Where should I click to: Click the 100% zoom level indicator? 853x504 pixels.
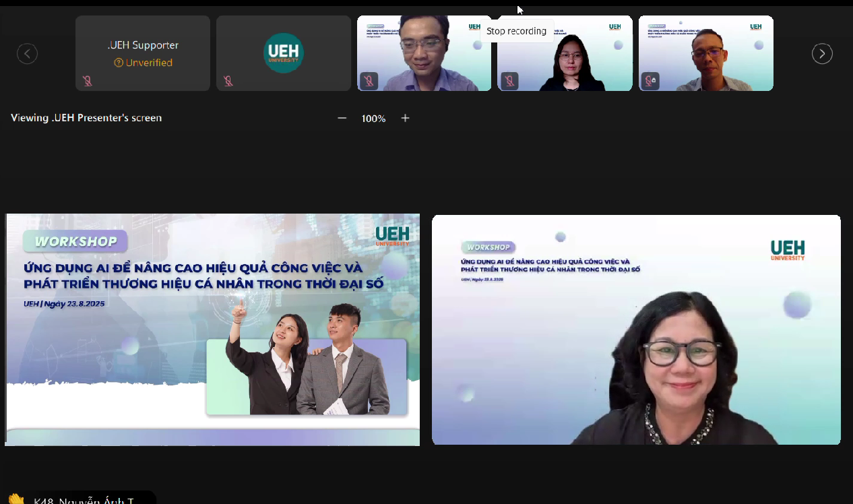(x=373, y=118)
